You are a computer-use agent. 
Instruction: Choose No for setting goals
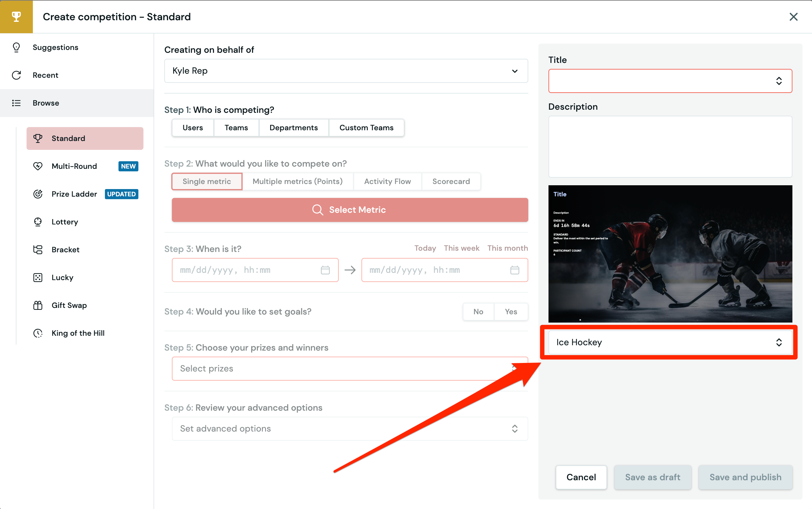click(478, 311)
